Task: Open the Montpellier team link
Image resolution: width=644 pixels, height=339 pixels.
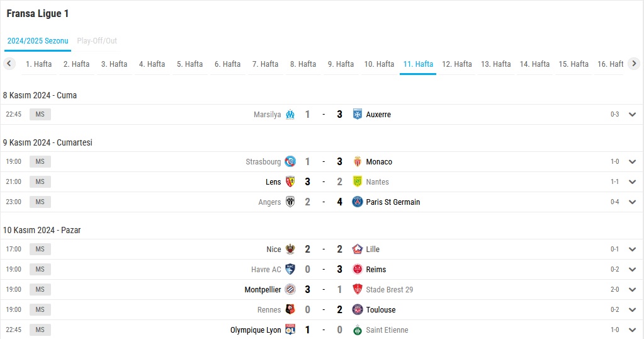Action: point(263,290)
